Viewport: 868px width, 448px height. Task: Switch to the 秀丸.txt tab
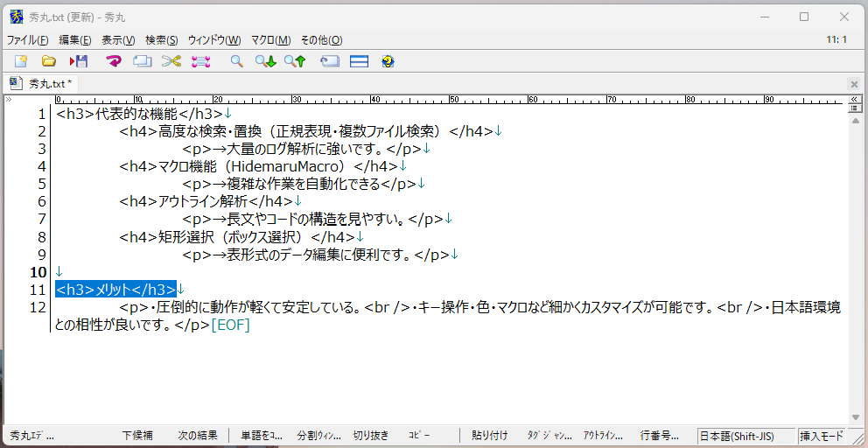point(41,84)
